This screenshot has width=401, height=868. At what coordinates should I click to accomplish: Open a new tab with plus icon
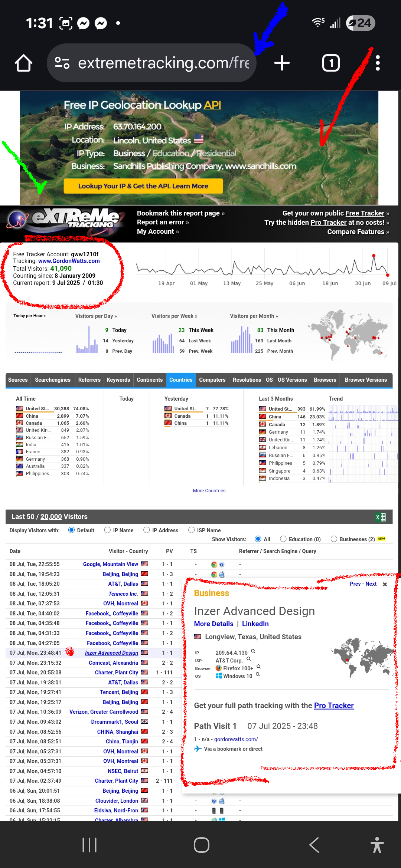click(282, 63)
